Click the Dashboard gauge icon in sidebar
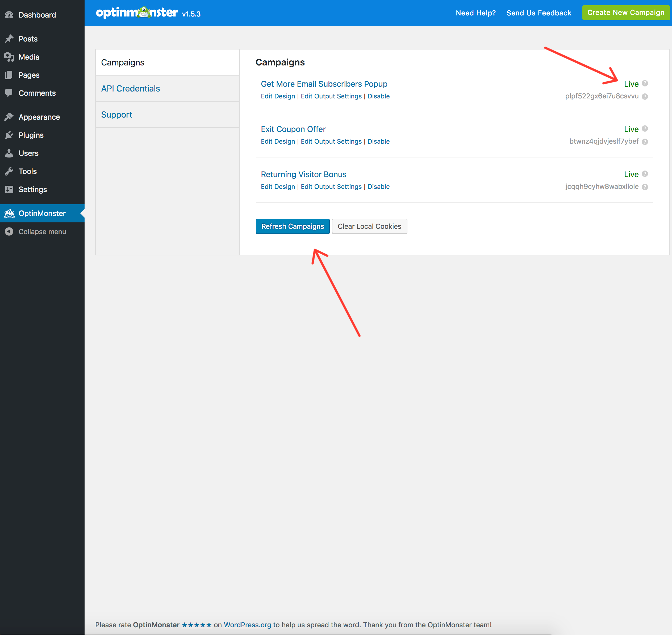Viewport: 672px width, 635px height. point(9,15)
